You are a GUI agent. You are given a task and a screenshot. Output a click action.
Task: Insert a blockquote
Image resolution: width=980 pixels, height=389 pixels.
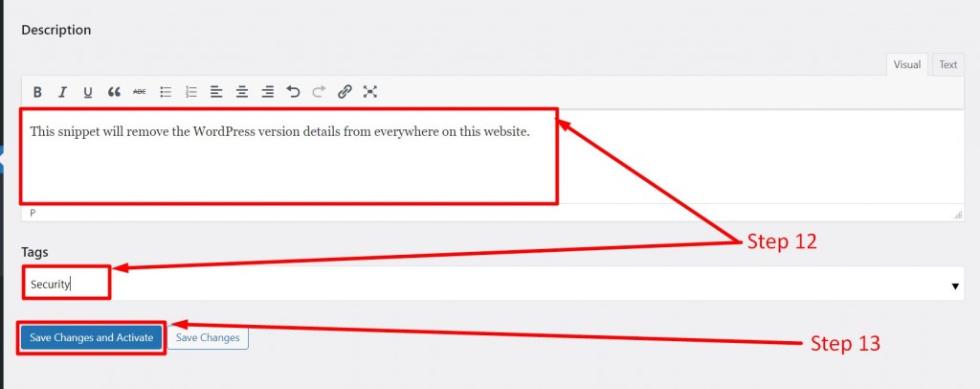tap(114, 92)
